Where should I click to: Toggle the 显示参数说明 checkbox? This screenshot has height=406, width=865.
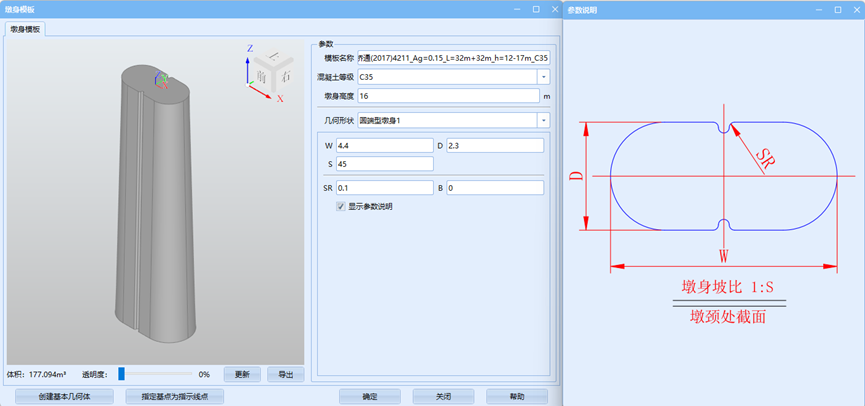(342, 207)
